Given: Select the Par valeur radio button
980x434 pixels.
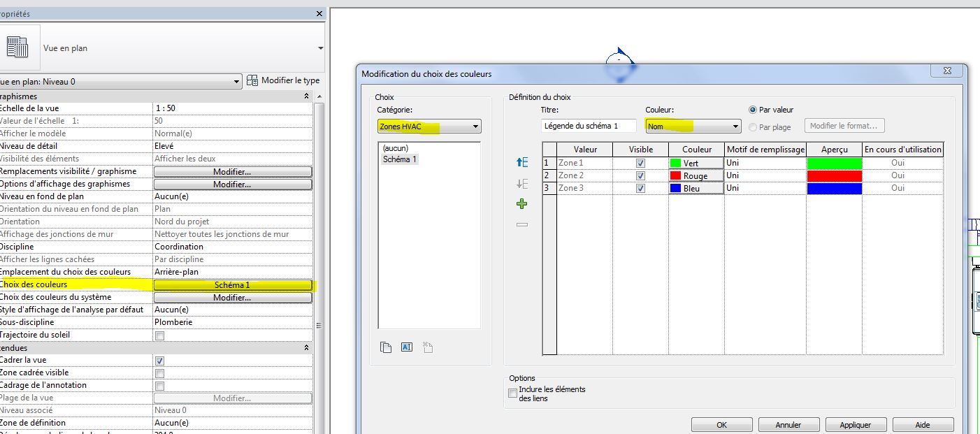Looking at the screenshot, I should pyautogui.click(x=753, y=110).
